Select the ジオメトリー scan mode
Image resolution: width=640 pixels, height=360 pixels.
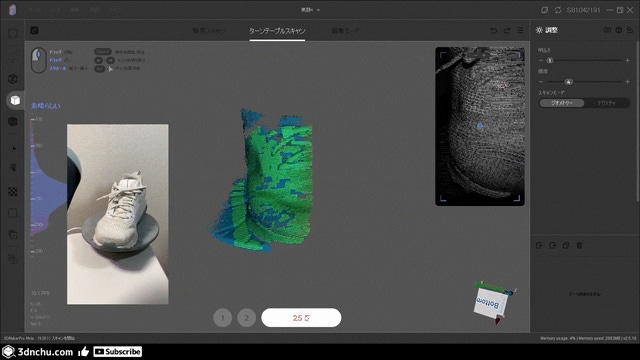[562, 103]
